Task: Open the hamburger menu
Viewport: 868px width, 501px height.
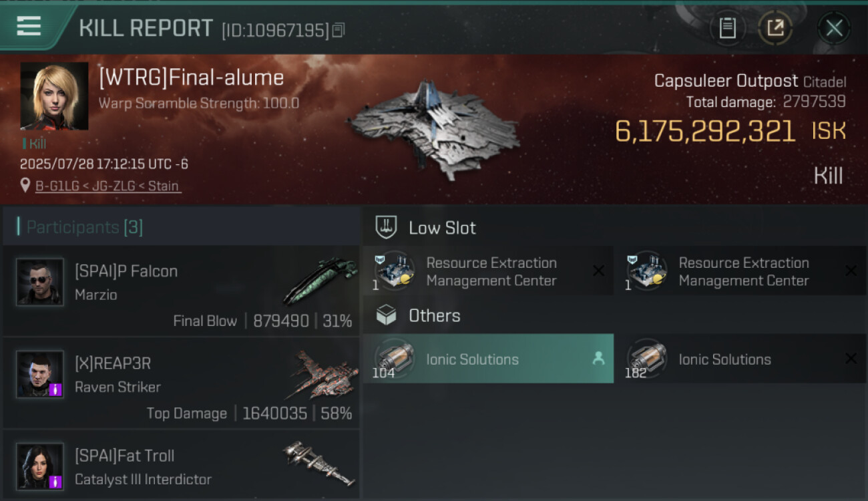Action: coord(29,27)
